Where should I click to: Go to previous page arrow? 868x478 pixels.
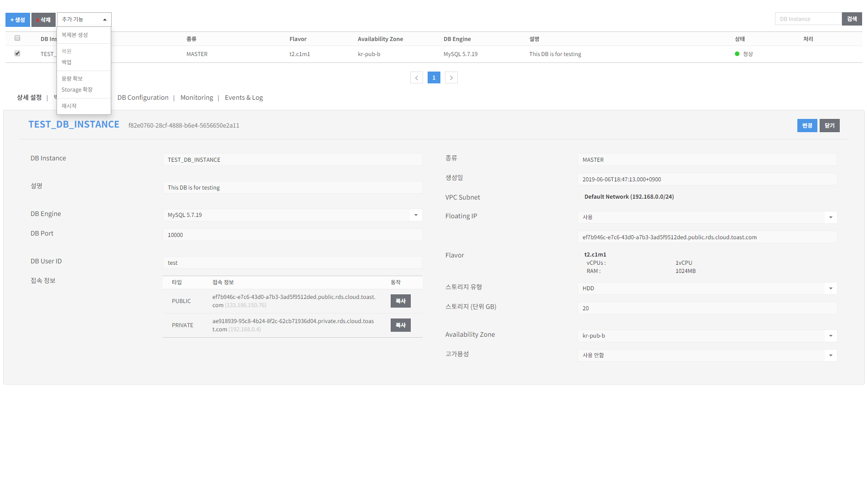click(416, 78)
